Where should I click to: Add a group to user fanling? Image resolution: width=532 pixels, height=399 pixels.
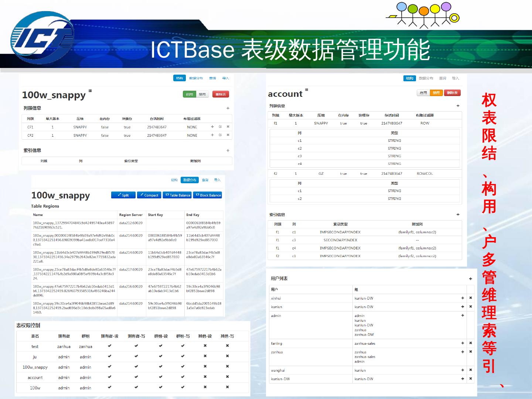click(463, 343)
